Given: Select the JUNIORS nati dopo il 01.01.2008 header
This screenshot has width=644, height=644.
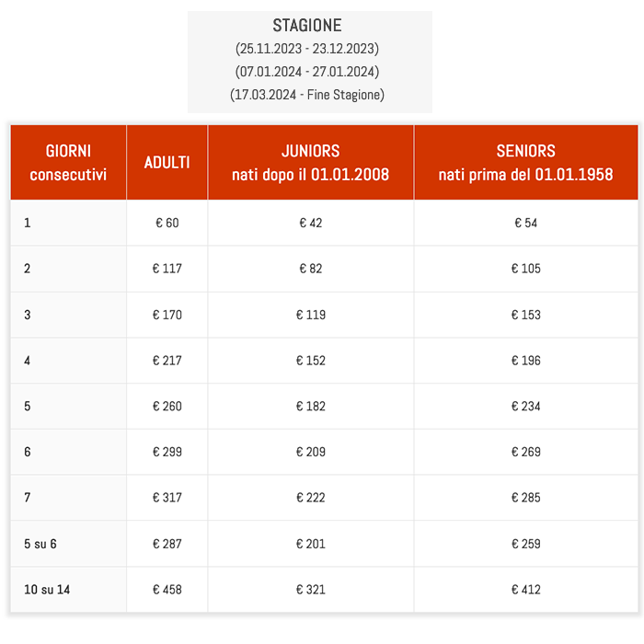Looking at the screenshot, I should click(311, 163).
